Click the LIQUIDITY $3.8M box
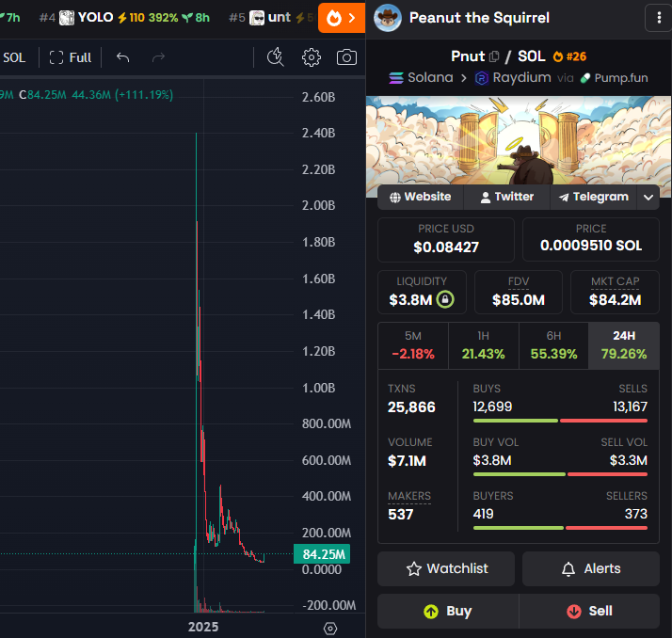672x638 pixels. 422,293
